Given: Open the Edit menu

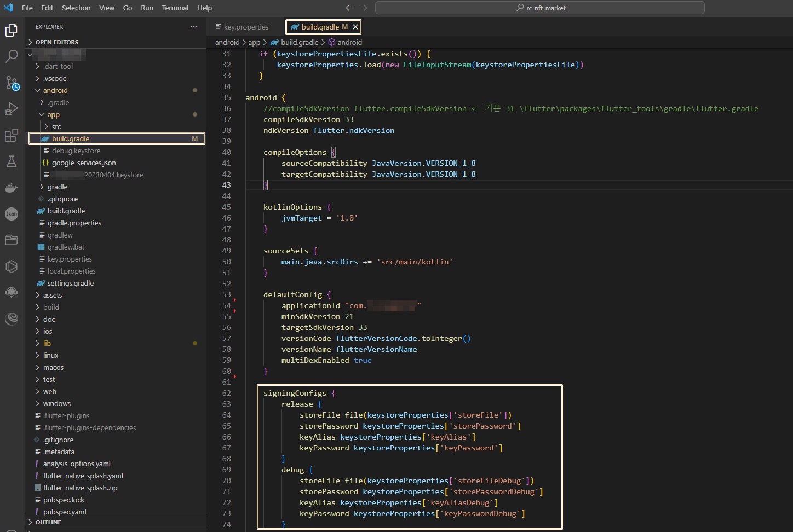Looking at the screenshot, I should click(47, 8).
